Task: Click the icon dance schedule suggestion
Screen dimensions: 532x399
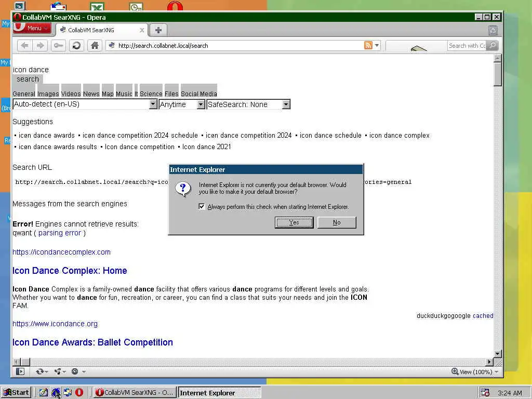Action: pyautogui.click(x=330, y=136)
